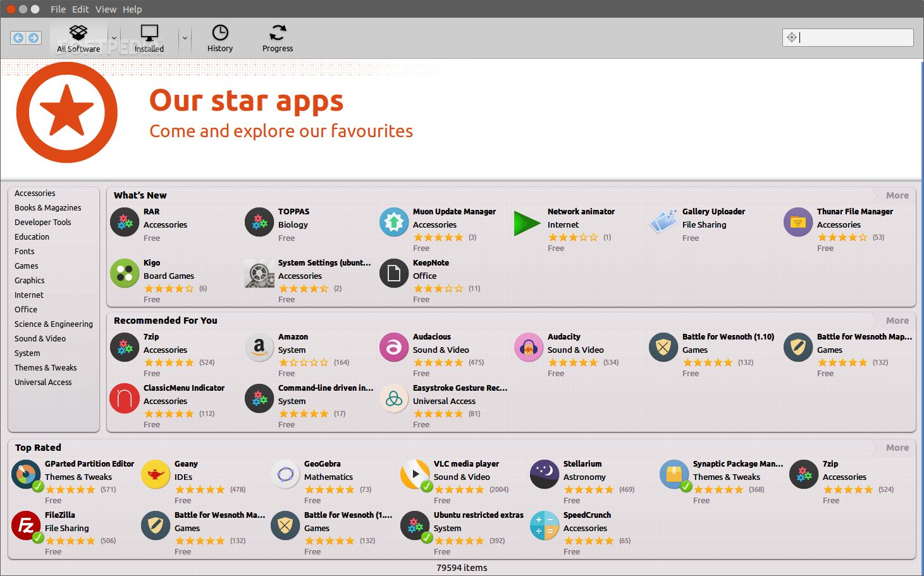Open the Progress view
Screen dimensions: 924x576
[278, 39]
